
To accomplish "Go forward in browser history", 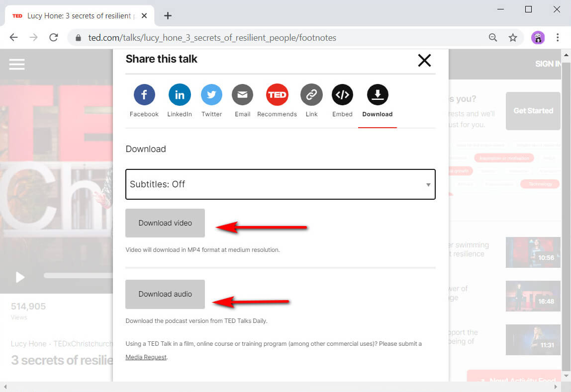I will [33, 37].
